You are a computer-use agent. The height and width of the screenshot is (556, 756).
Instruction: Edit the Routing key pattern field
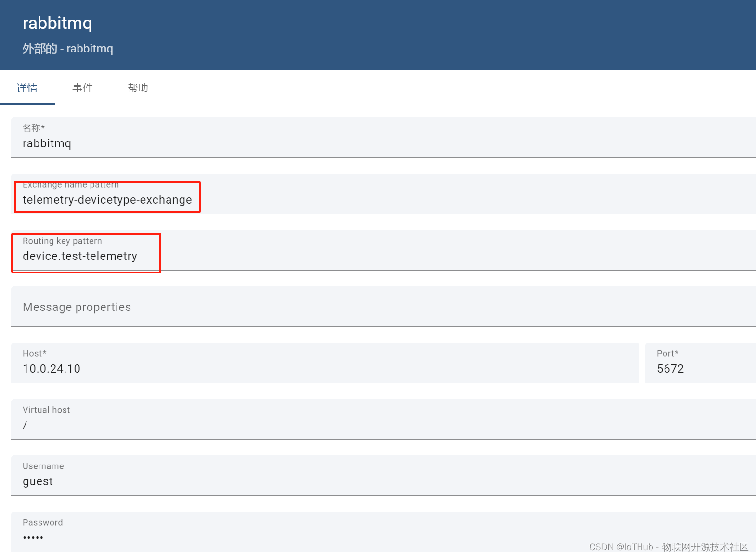[x=383, y=250]
